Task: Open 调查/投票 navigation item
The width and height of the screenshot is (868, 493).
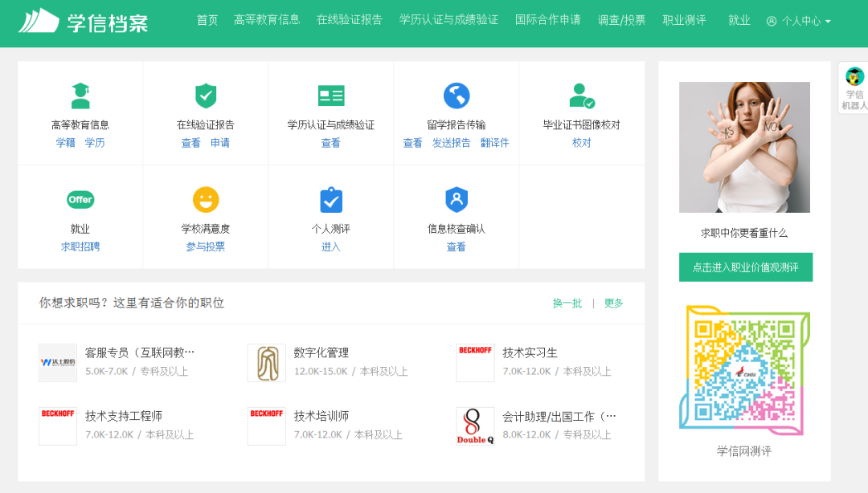Action: [621, 20]
